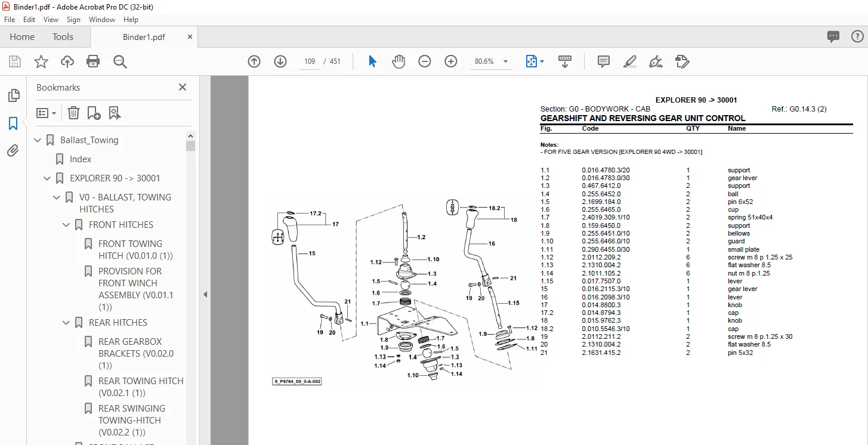
Task: Select the Ballast_Towing bookmark label
Action: coord(89,140)
